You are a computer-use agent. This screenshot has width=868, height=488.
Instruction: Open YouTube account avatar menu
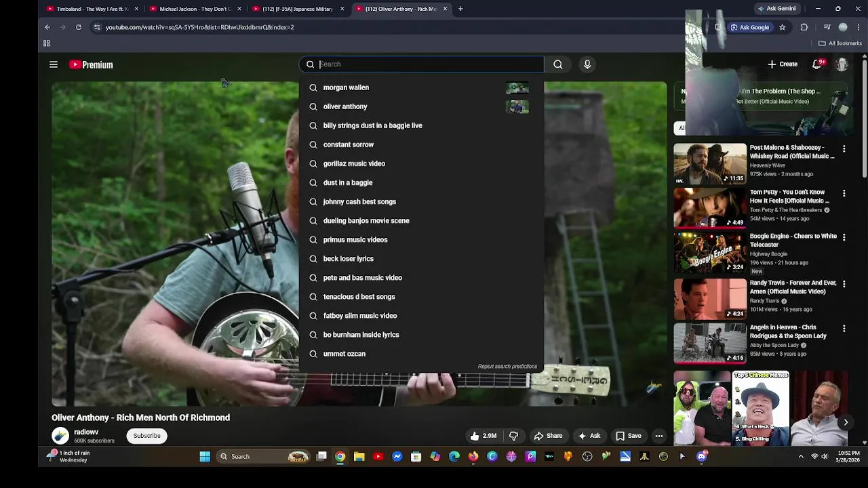pos(842,64)
